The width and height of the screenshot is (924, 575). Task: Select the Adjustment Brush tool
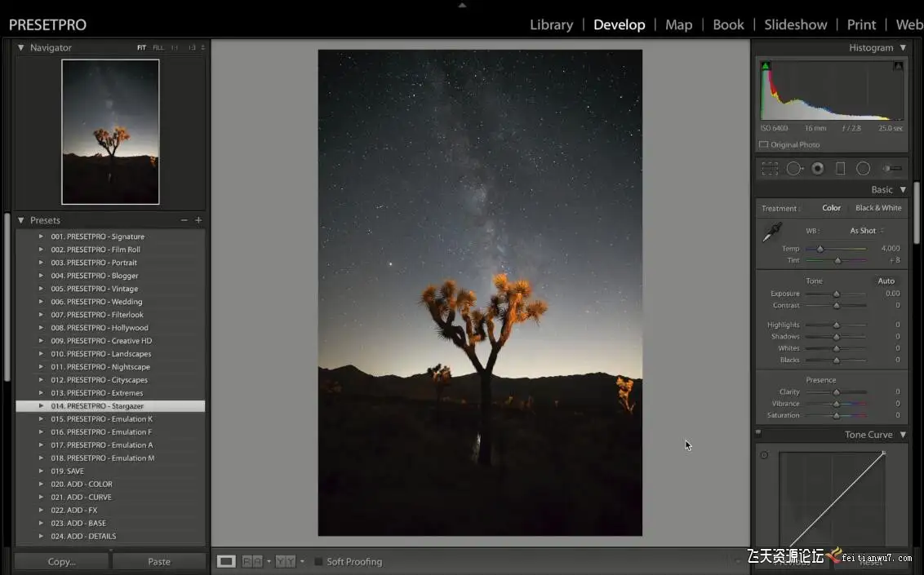coord(892,169)
